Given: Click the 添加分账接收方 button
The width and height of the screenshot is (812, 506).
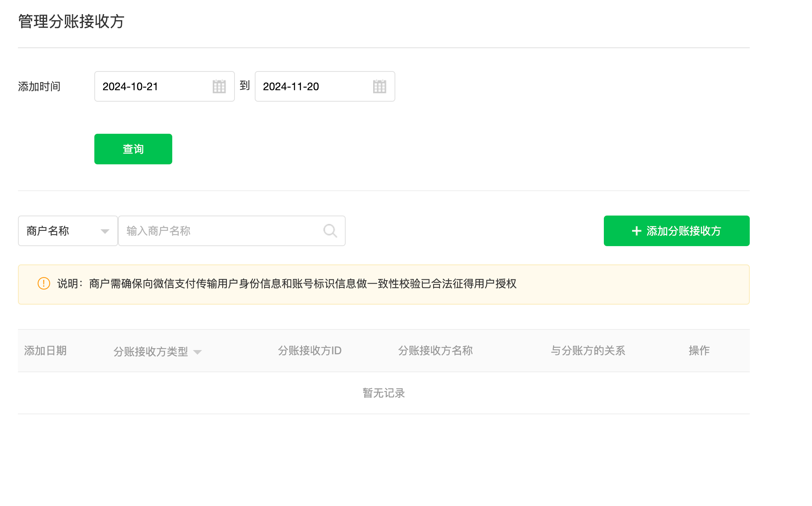Looking at the screenshot, I should (676, 231).
